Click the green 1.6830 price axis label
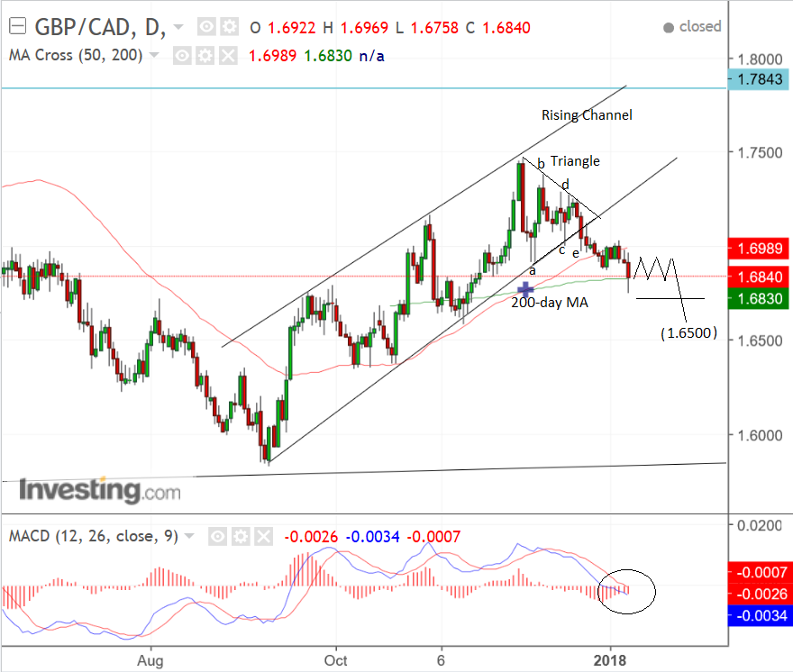This screenshot has height=672, width=793. tap(759, 299)
